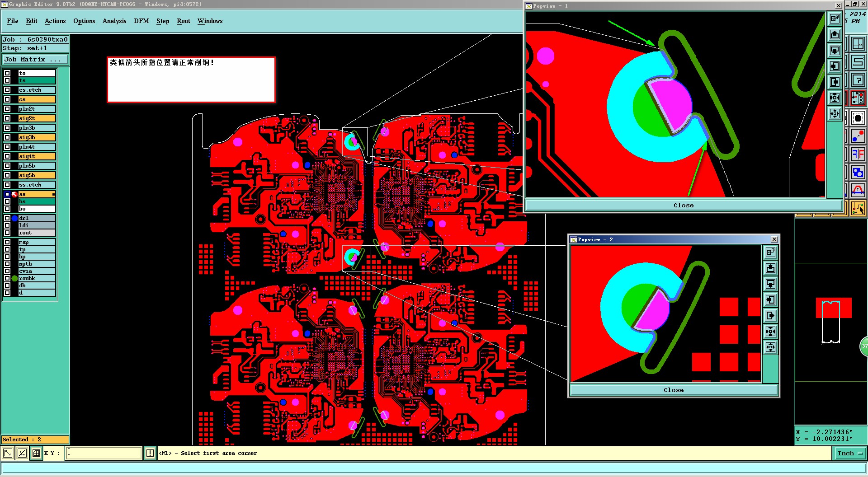Click zoom in icon in Popview 2
This screenshot has width=868, height=477.
(x=770, y=332)
